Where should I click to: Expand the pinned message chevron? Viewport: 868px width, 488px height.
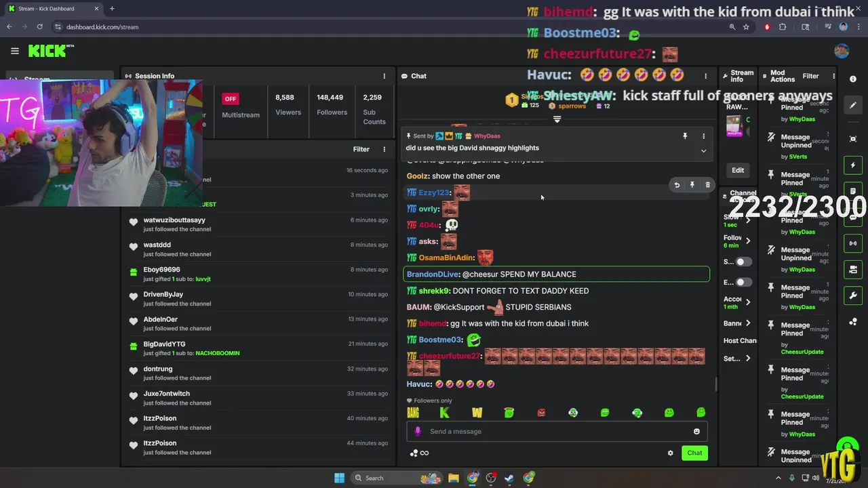(x=703, y=150)
